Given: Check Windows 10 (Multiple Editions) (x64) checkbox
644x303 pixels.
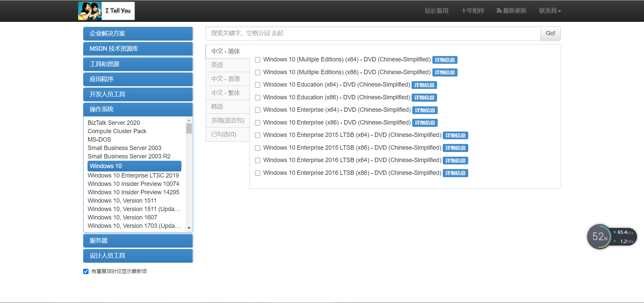Looking at the screenshot, I should coord(258,60).
